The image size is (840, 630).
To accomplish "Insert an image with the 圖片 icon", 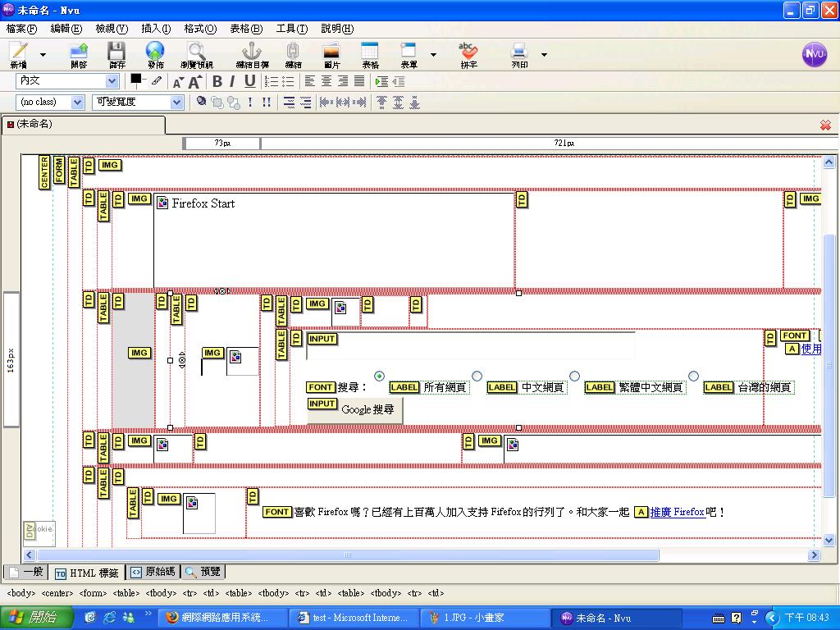I will 331,55.
